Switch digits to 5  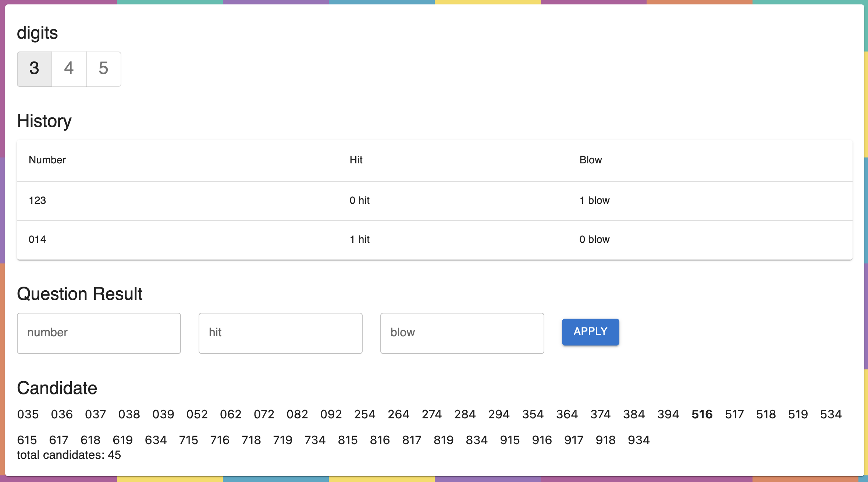[x=104, y=69]
